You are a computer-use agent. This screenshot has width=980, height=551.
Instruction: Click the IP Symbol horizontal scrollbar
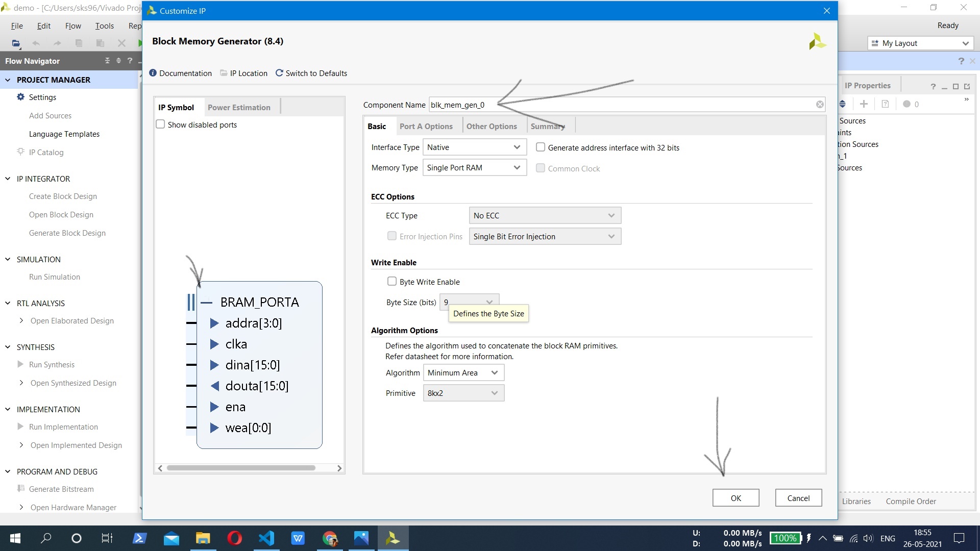pyautogui.click(x=241, y=468)
